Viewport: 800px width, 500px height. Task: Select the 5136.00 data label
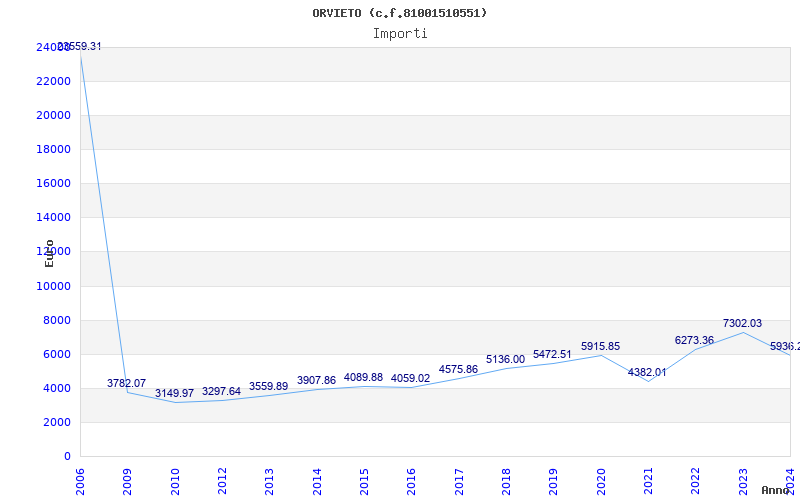[x=505, y=360]
